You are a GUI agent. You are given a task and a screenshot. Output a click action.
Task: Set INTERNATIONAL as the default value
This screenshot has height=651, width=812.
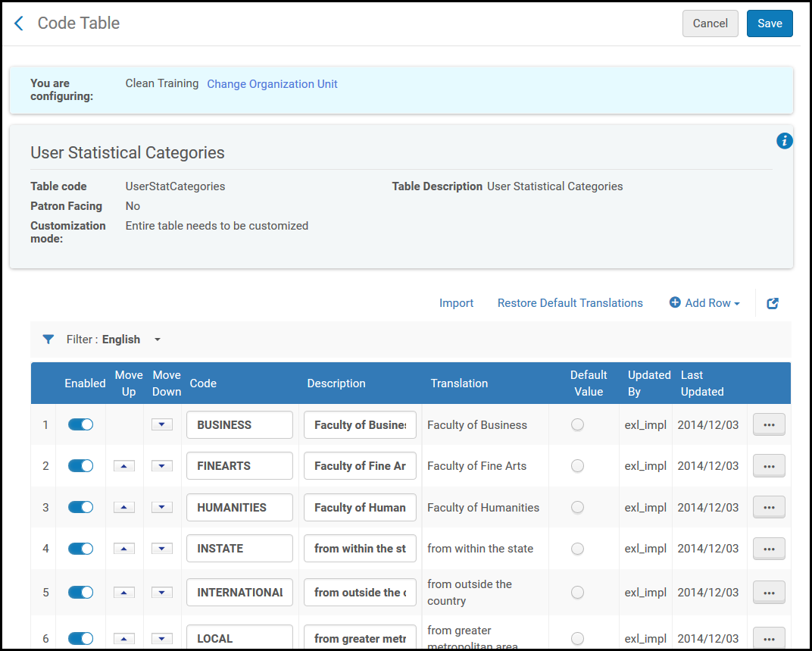click(577, 593)
